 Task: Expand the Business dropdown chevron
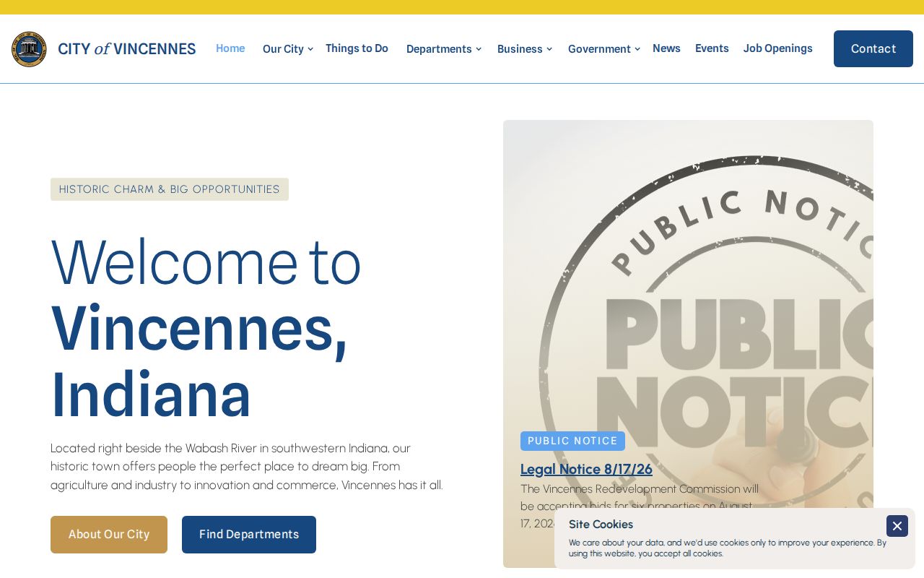[549, 49]
